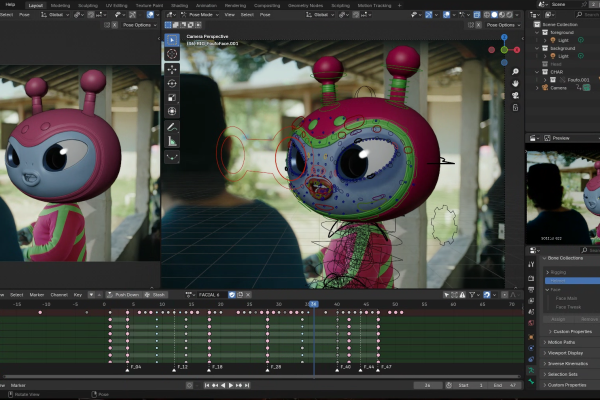Select the Select Box tool in viewport toolbar
Viewport: 600px width, 400px height.
click(172, 40)
